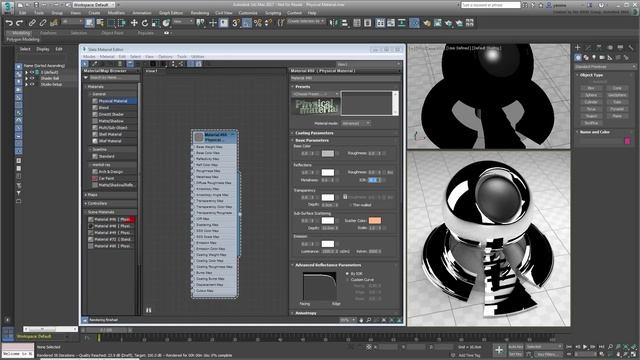Select the Pick Material eyedropper tool

(x=95, y=64)
